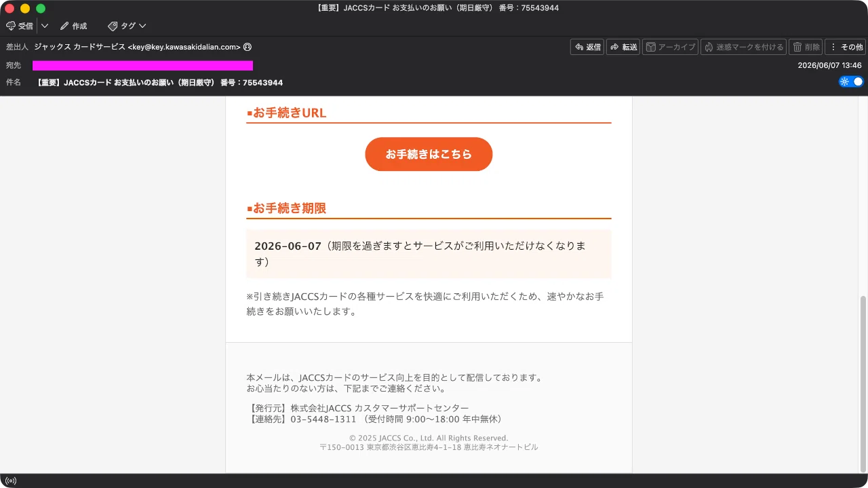
Task: Click the sender ジャックス カードサービス address
Action: point(138,47)
